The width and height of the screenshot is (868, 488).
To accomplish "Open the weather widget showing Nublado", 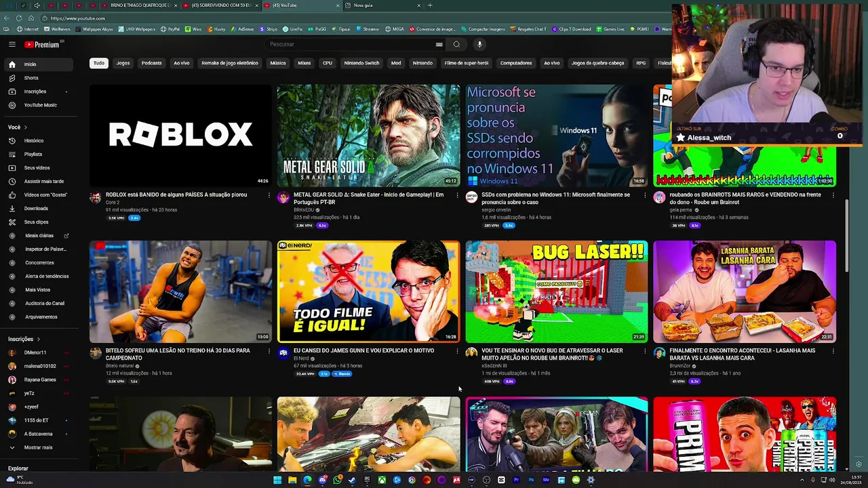I will pyautogui.click(x=19, y=480).
